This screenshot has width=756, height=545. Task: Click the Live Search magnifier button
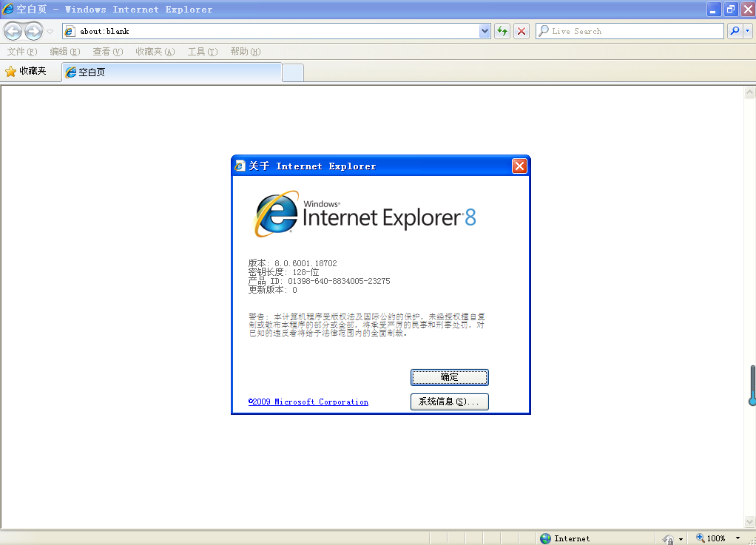pos(735,31)
